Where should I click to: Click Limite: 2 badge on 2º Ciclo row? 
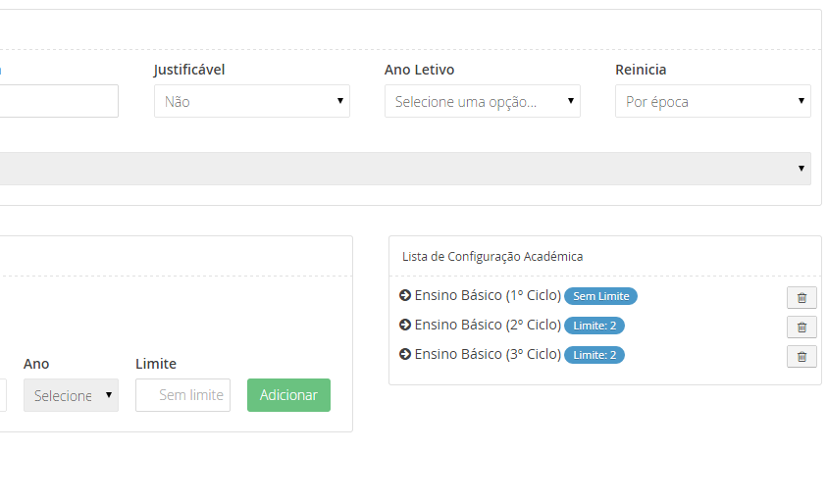point(594,326)
